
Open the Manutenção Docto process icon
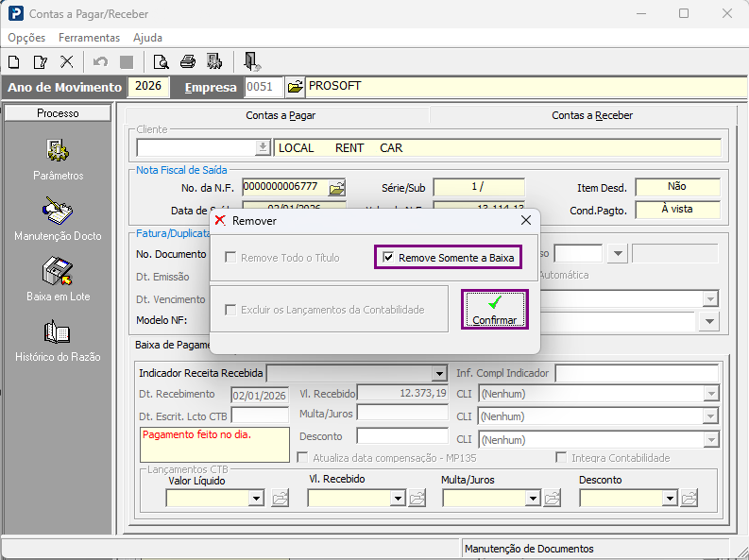point(58,211)
